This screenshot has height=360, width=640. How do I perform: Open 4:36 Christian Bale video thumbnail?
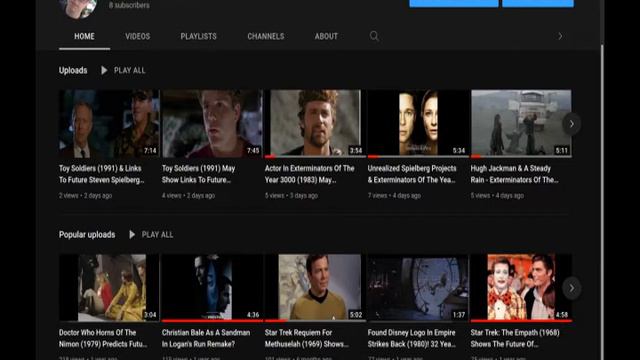(212, 288)
